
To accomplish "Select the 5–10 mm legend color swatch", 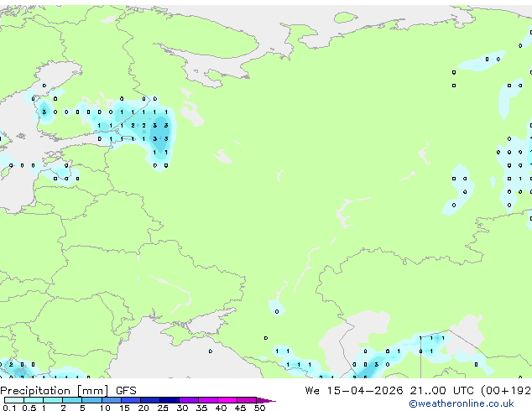I will point(91,400).
